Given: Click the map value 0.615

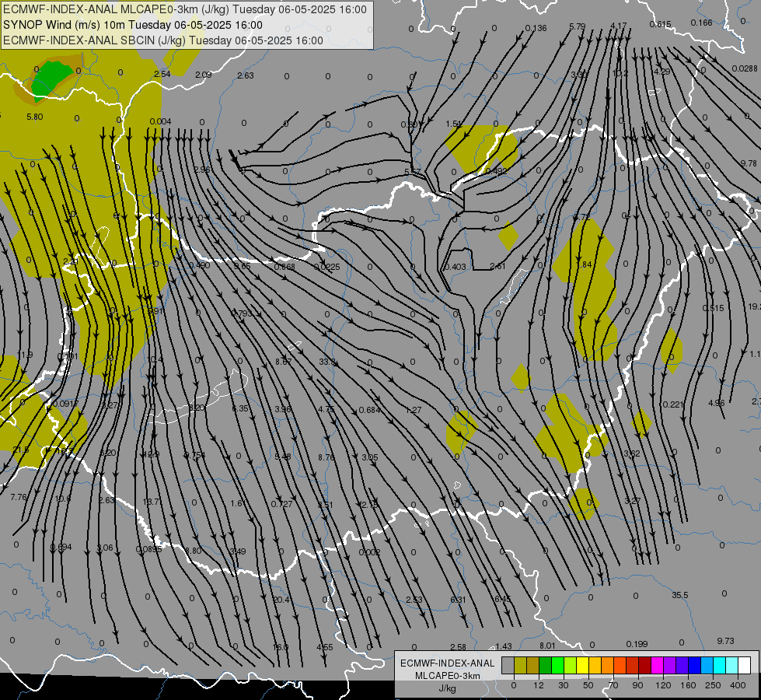Looking at the screenshot, I should point(660,24).
